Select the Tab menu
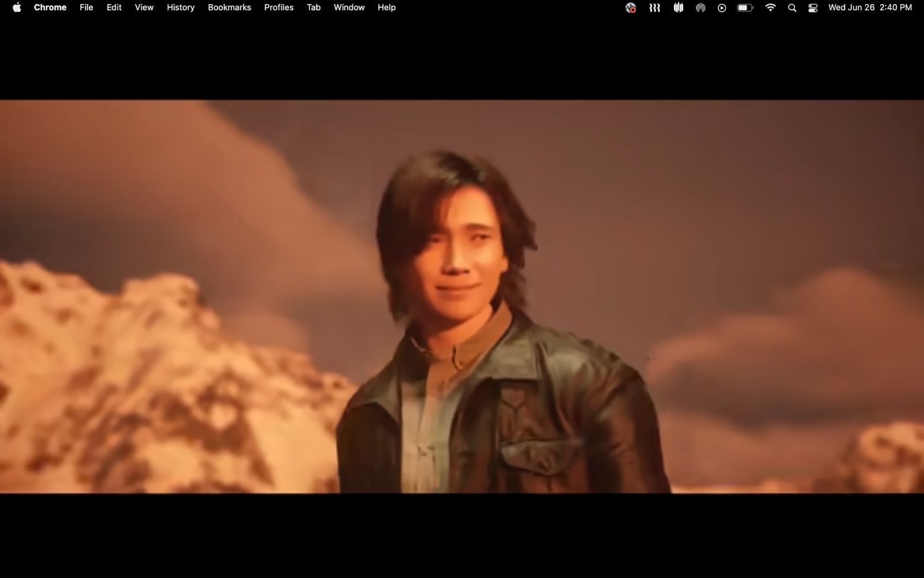The height and width of the screenshot is (578, 924). 314,8
